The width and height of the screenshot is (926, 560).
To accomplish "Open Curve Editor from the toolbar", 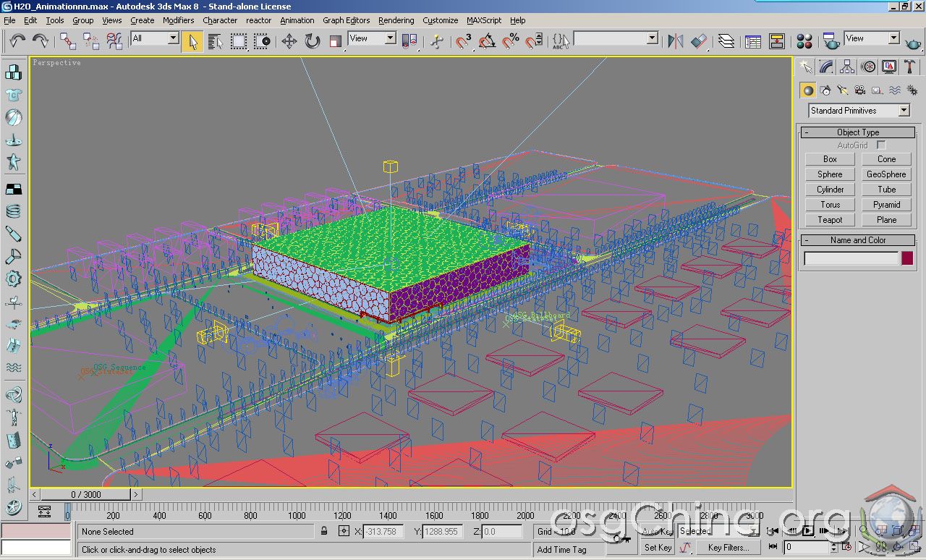I will pyautogui.click(x=753, y=41).
